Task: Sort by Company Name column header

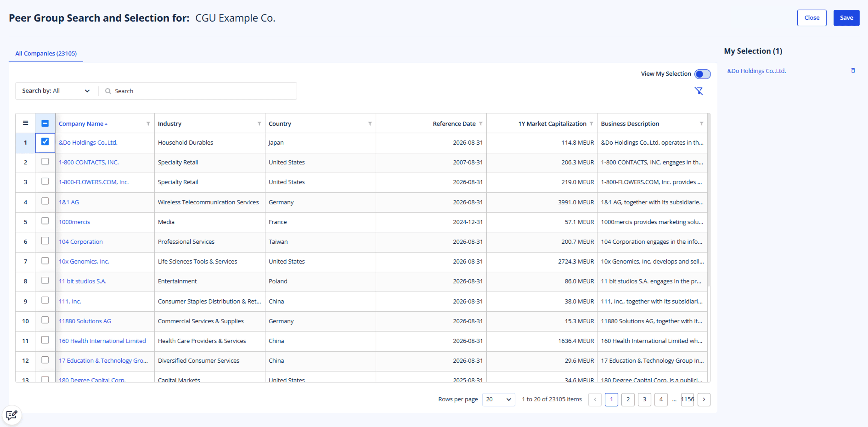Action: tap(81, 124)
